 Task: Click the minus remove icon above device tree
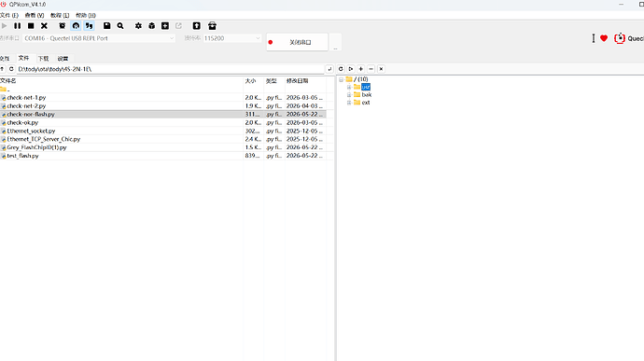coord(371,69)
